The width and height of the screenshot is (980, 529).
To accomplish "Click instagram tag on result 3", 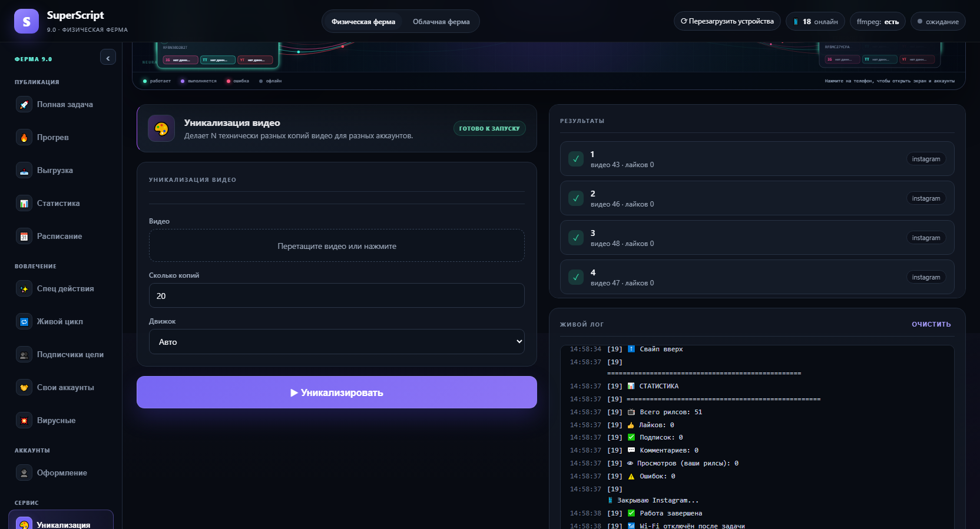I will [926, 238].
